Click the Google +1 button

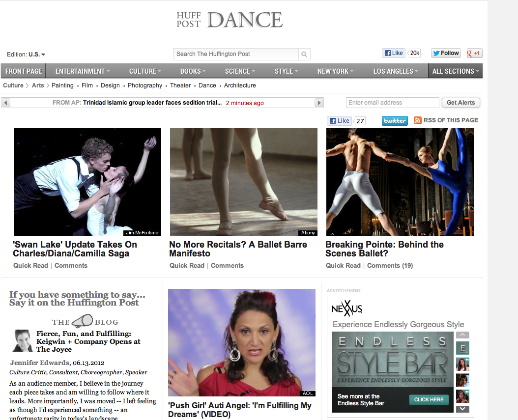(474, 53)
